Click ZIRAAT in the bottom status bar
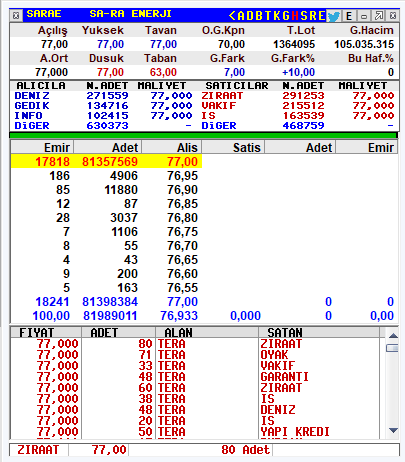Image resolution: width=405 pixels, height=462 pixels. tap(38, 450)
